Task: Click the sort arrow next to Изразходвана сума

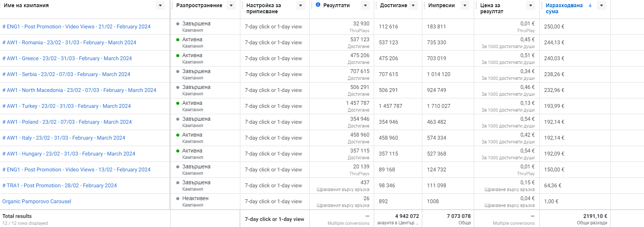Action: [590, 5]
